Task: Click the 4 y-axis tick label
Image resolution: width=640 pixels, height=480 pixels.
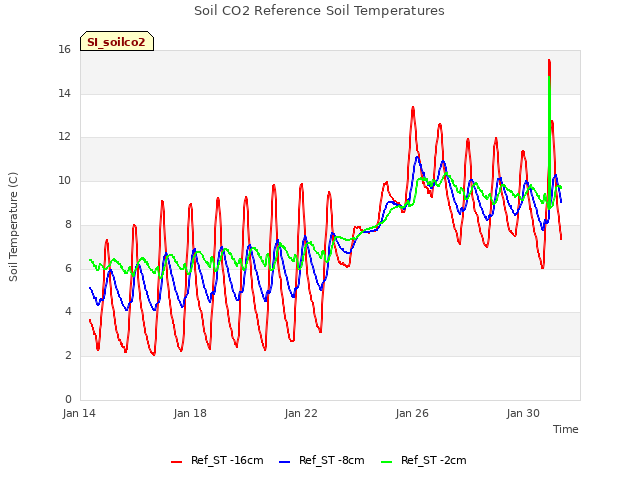Action: click(x=68, y=311)
